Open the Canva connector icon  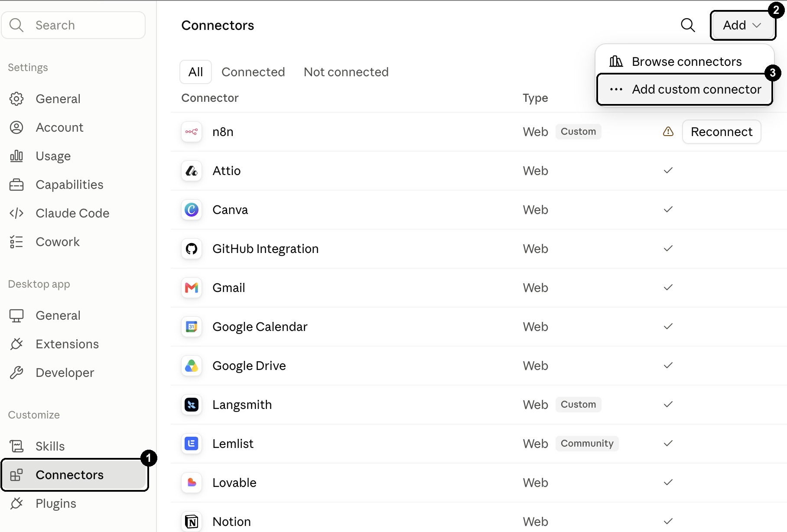(192, 210)
